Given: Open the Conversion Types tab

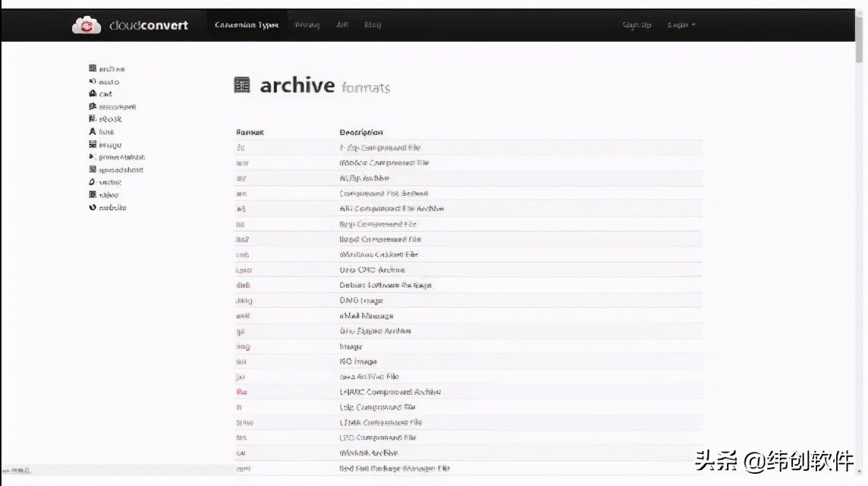Looking at the screenshot, I should 247,25.
